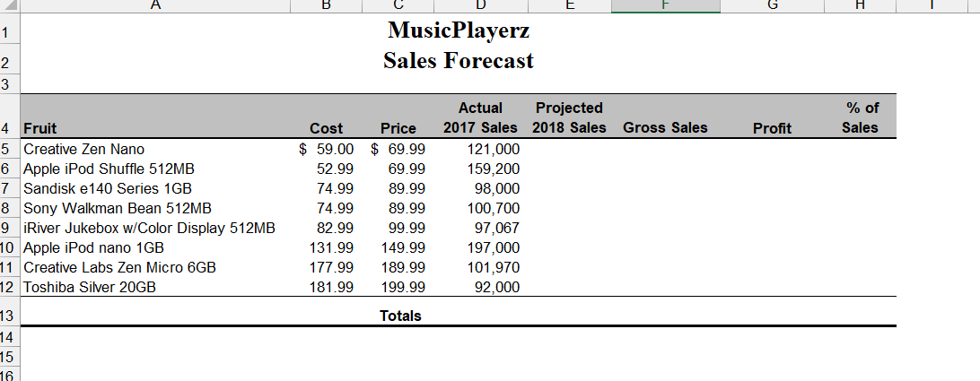Screen dimensions: 980x381
Task: Select sales value 98,000
Action: 481,188
